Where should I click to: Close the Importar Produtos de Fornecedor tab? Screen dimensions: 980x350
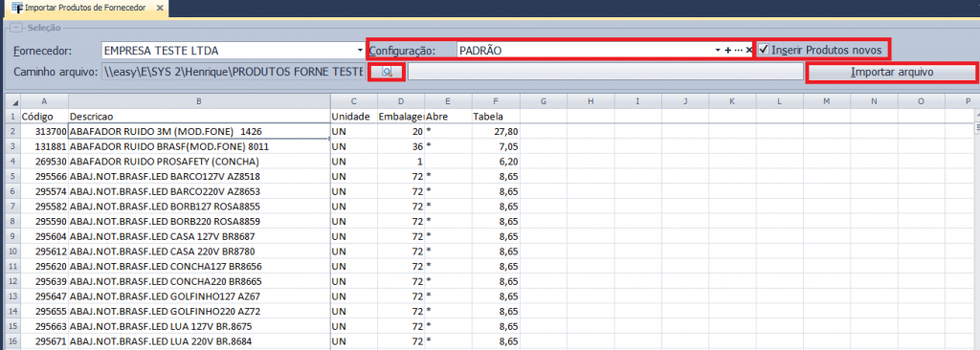160,8
